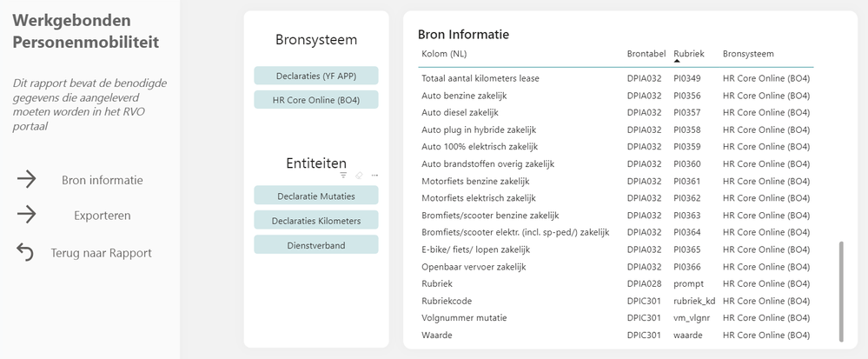Select the Declaraties Kilometers entity
Screen dimensions: 868x359
pyautogui.click(x=316, y=220)
